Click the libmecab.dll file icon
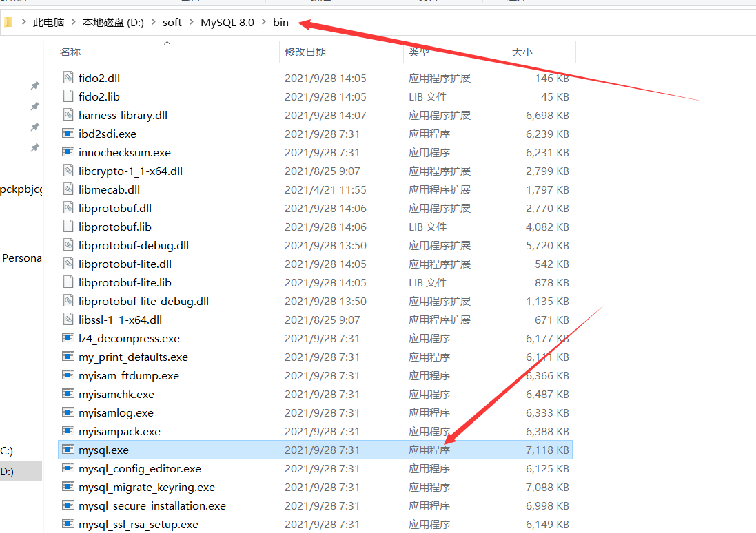 click(68, 189)
